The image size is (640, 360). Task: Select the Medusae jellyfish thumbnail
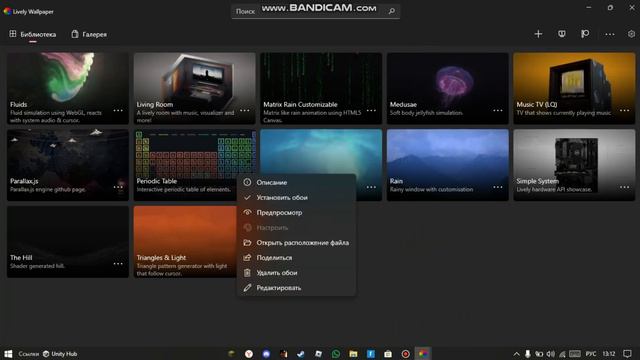coord(448,88)
